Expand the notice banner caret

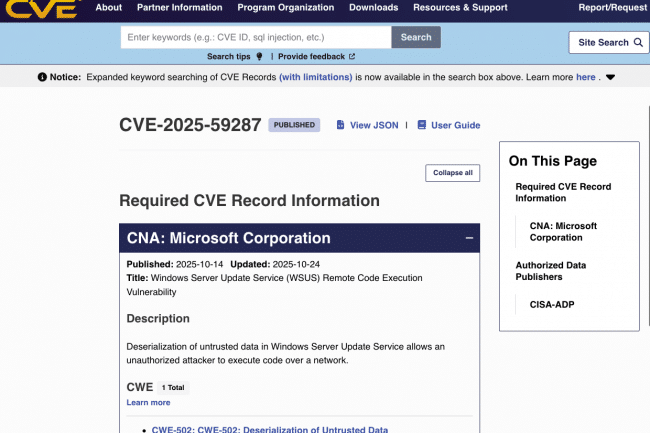pyautogui.click(x=610, y=77)
